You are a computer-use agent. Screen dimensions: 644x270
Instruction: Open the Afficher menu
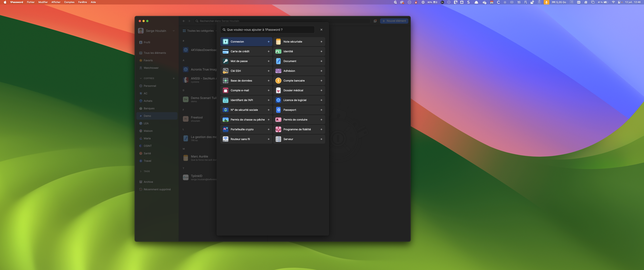point(56,2)
